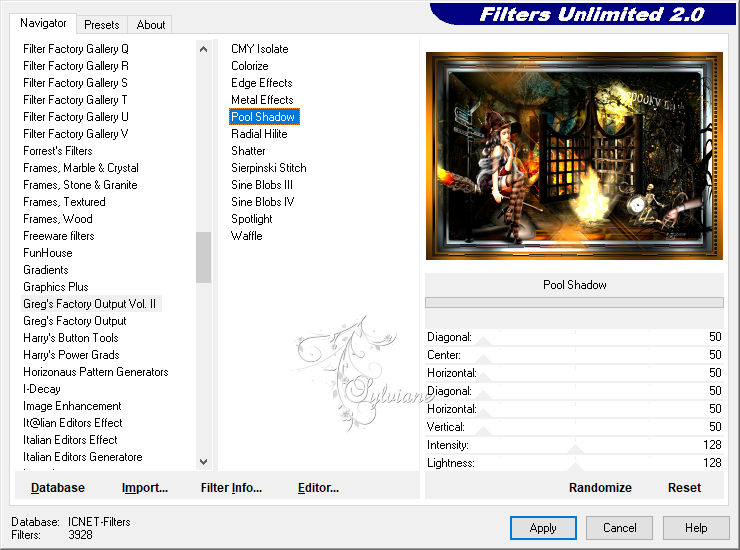
Task: Select Filter Factory Gallery V category
Action: coord(75,134)
